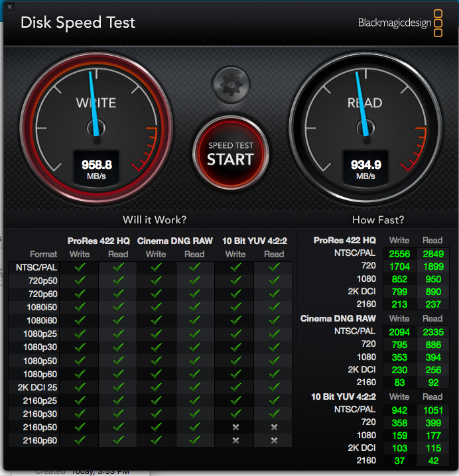Click the 2K DCI 25 Cinema DNG Write checkmark

click(x=157, y=387)
